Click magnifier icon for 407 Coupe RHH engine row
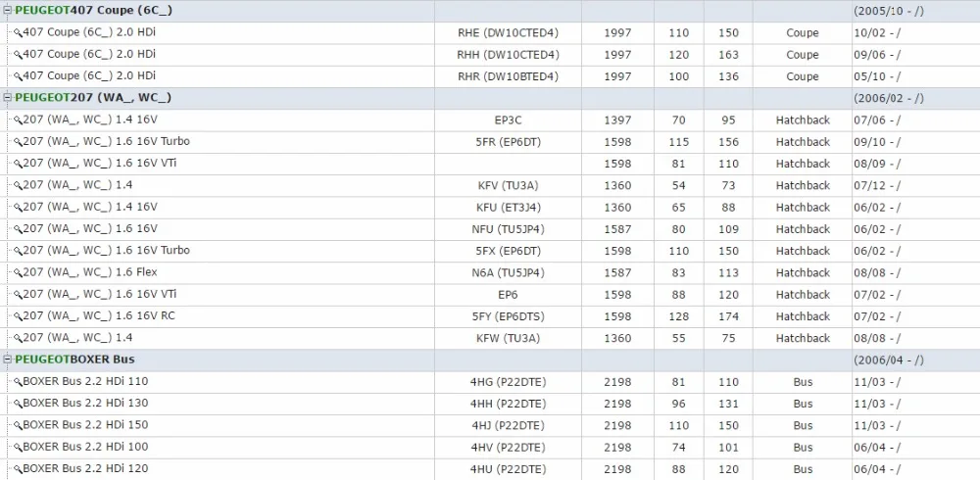The image size is (980, 480). tap(18, 55)
